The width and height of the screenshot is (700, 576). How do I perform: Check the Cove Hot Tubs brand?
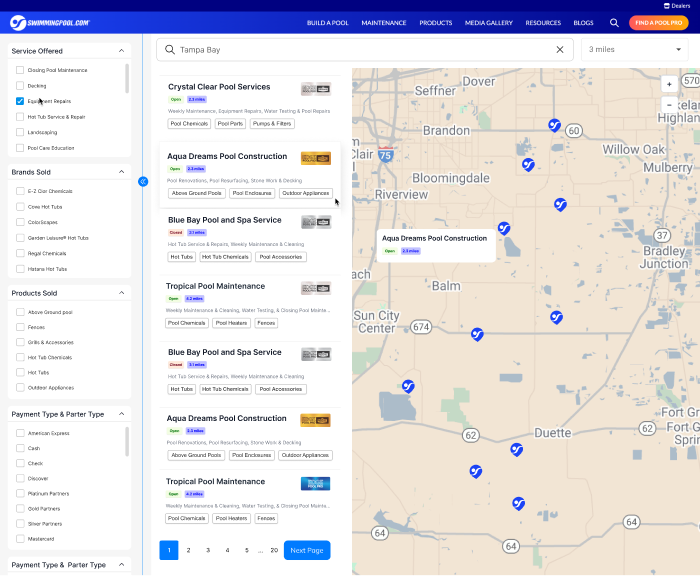click(x=20, y=207)
